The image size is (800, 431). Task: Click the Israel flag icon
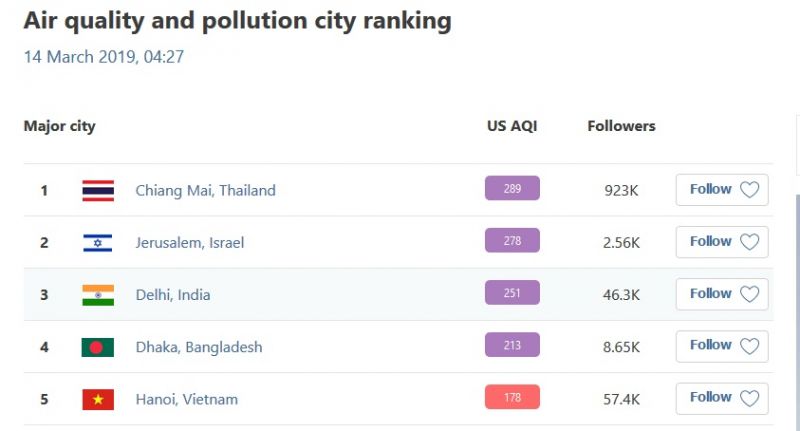point(98,242)
